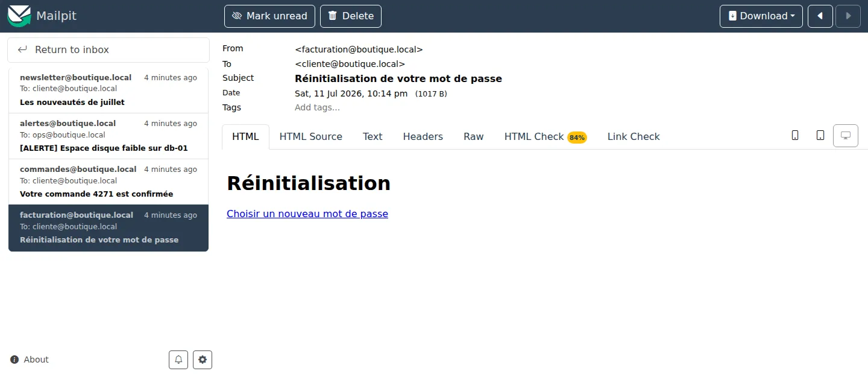The image size is (868, 374).
Task: Open the settings gear
Action: click(x=203, y=360)
